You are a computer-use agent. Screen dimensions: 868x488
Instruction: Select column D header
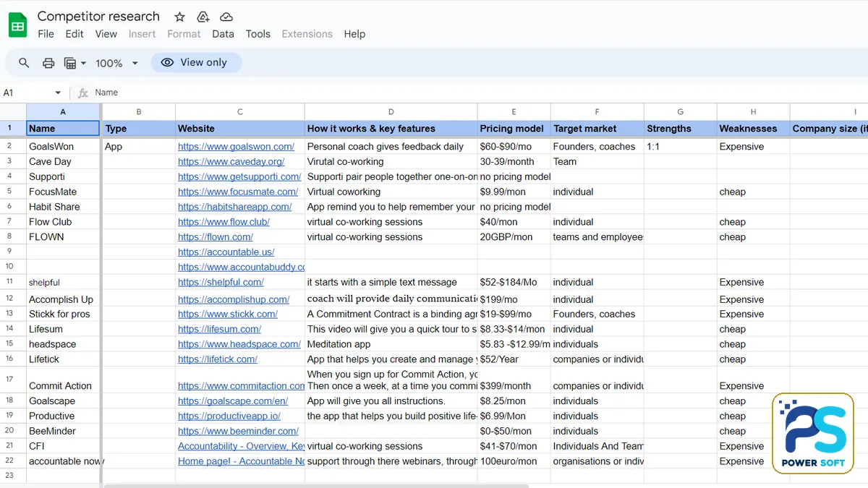[391, 111]
